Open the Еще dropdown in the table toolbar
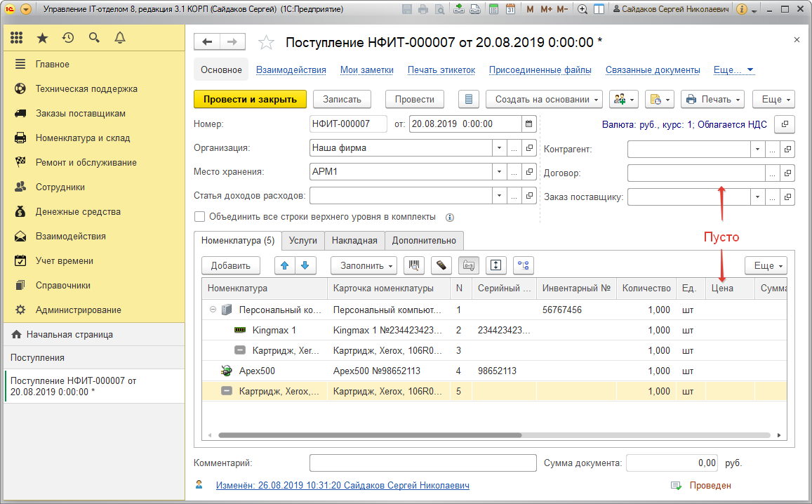The image size is (812, 504). (x=766, y=265)
